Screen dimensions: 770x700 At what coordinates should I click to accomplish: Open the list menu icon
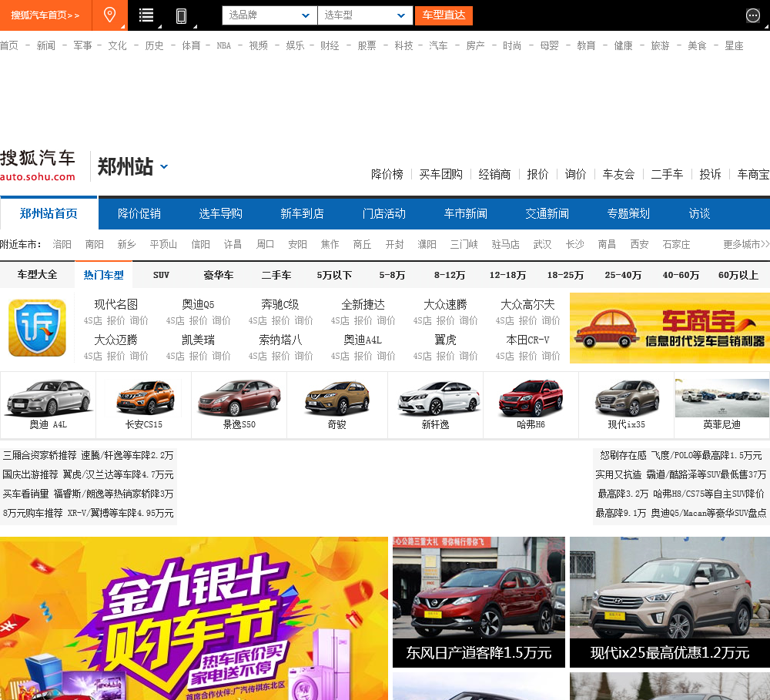[146, 15]
